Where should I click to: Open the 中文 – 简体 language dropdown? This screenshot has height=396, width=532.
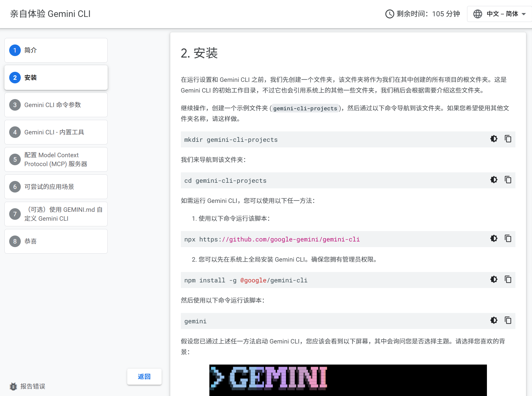click(500, 14)
